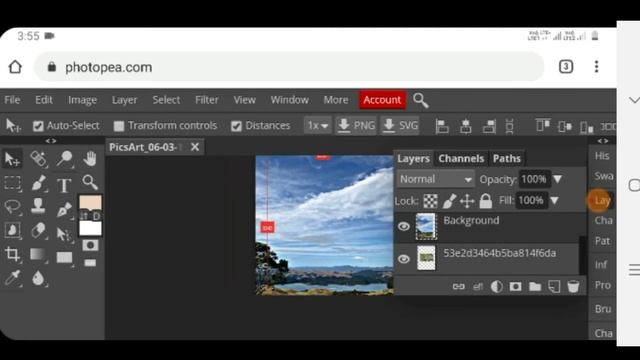640x360 pixels.
Task: Toggle lock image pixels brush icon
Action: (449, 201)
